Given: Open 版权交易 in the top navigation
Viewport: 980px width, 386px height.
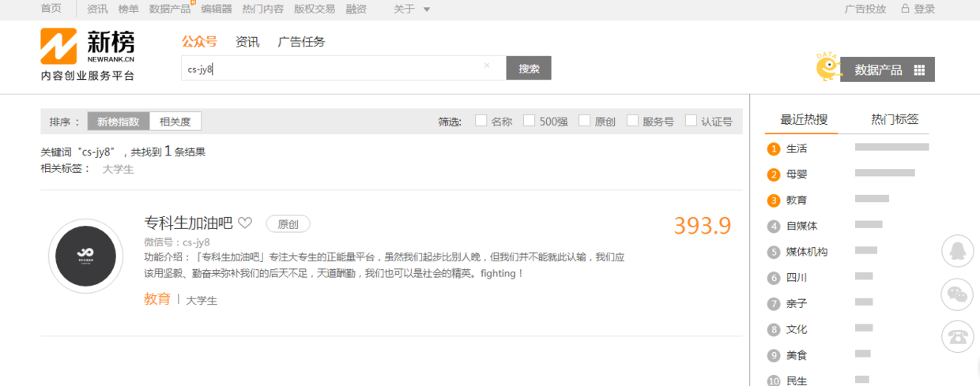Looking at the screenshot, I should [315, 9].
